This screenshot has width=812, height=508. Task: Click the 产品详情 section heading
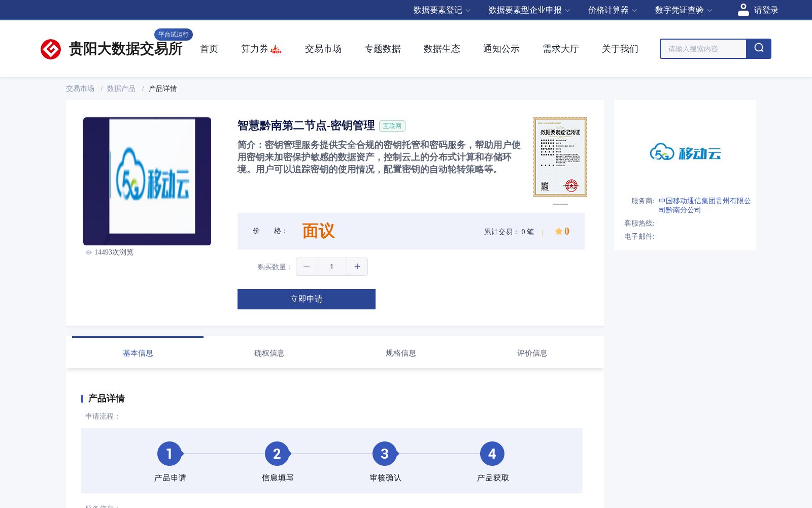tap(106, 398)
